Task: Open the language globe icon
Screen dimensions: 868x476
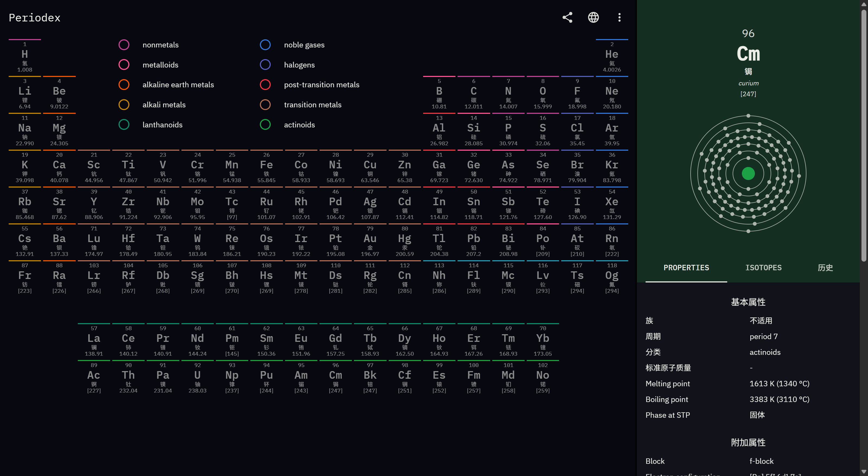Action: tap(593, 18)
